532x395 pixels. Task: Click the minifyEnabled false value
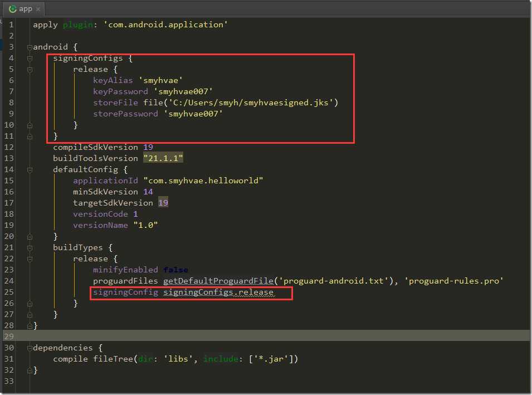tap(175, 270)
